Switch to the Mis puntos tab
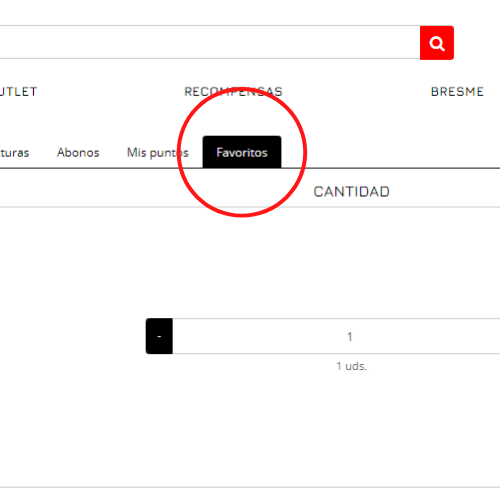Viewport: 500px width, 500px height. pyautogui.click(x=158, y=153)
